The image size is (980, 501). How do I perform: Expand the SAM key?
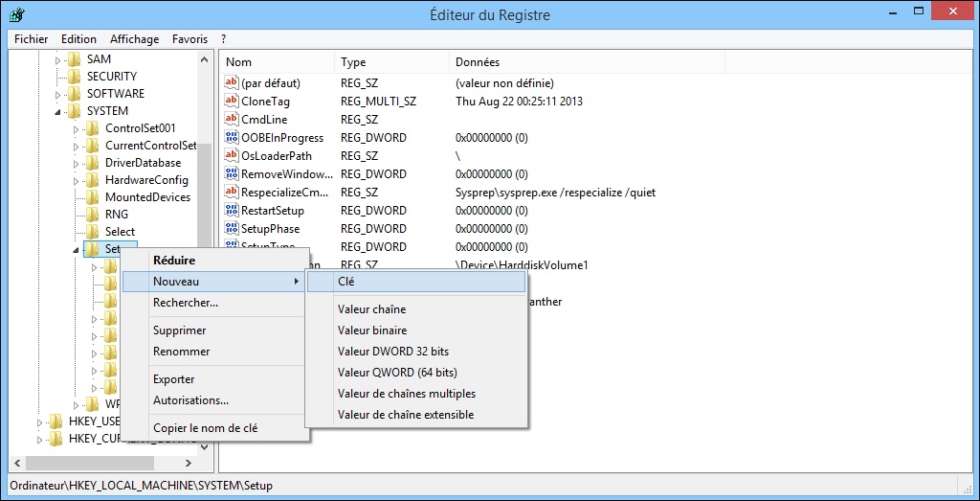(x=58, y=60)
